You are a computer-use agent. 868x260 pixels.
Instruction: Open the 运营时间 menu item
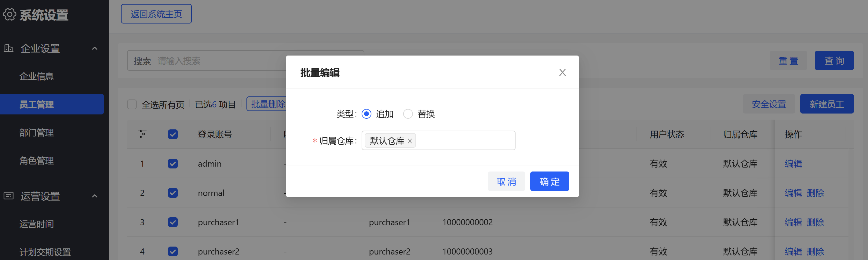36,224
